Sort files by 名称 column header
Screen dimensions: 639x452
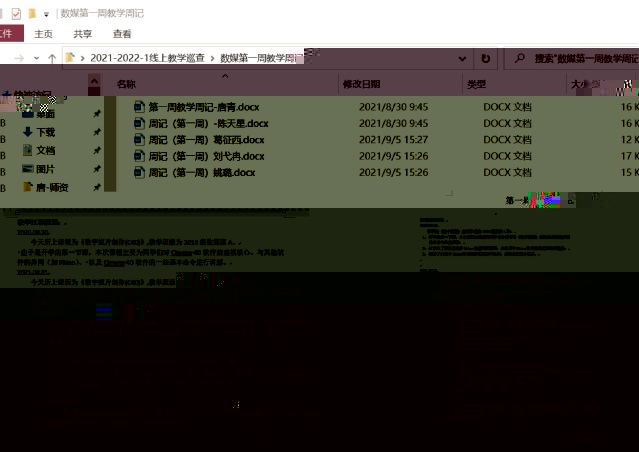pyautogui.click(x=127, y=85)
